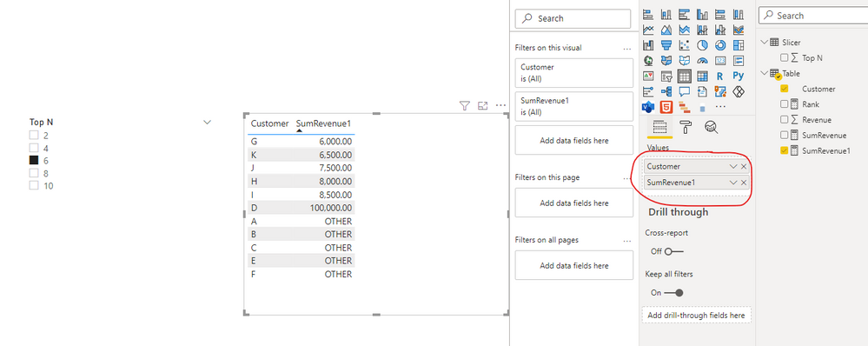868x346 pixels.
Task: Select the Gauge visual
Action: pyautogui.click(x=703, y=61)
